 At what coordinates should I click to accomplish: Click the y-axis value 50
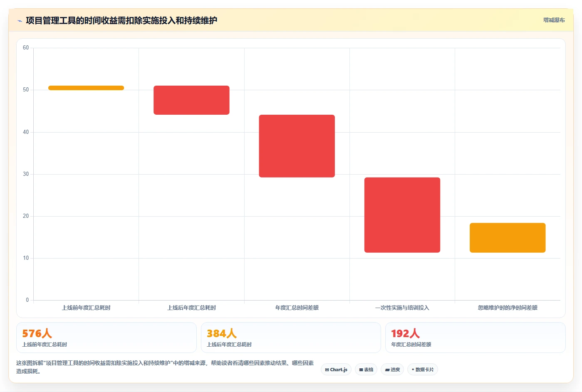26,90
